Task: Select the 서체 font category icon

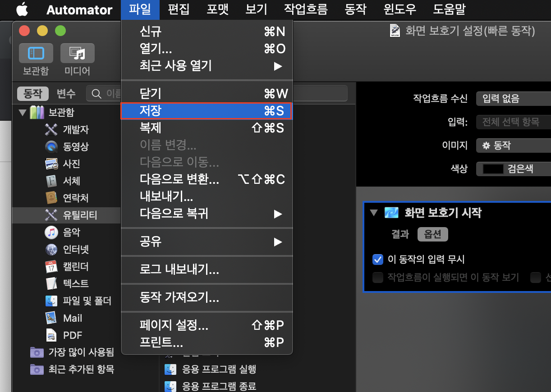Action: (x=51, y=181)
